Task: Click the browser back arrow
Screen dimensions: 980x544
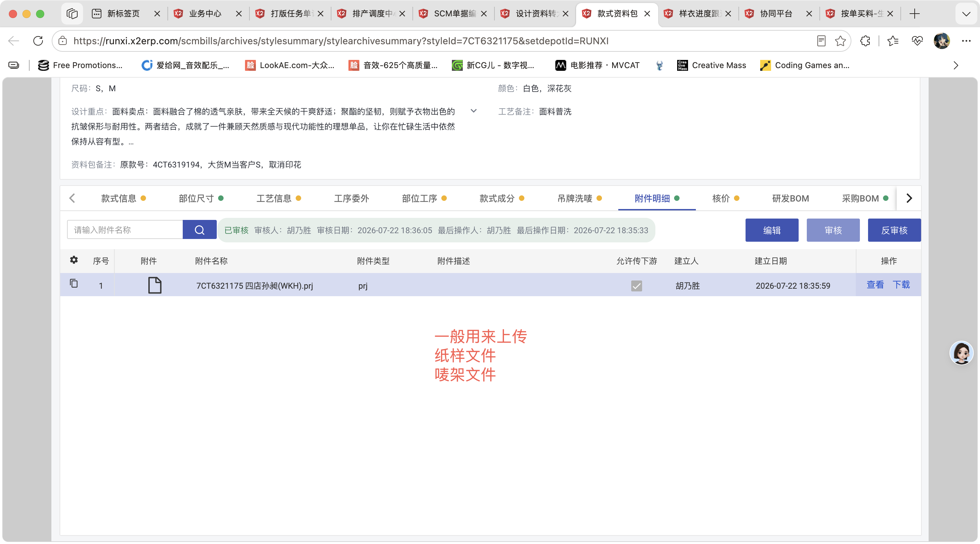Action: tap(14, 41)
